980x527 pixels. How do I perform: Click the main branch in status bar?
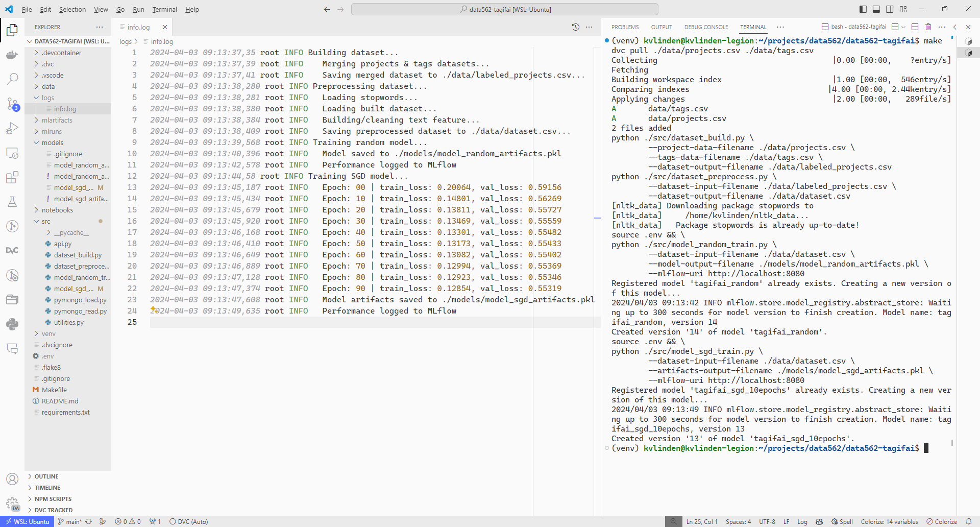[x=71, y=521]
